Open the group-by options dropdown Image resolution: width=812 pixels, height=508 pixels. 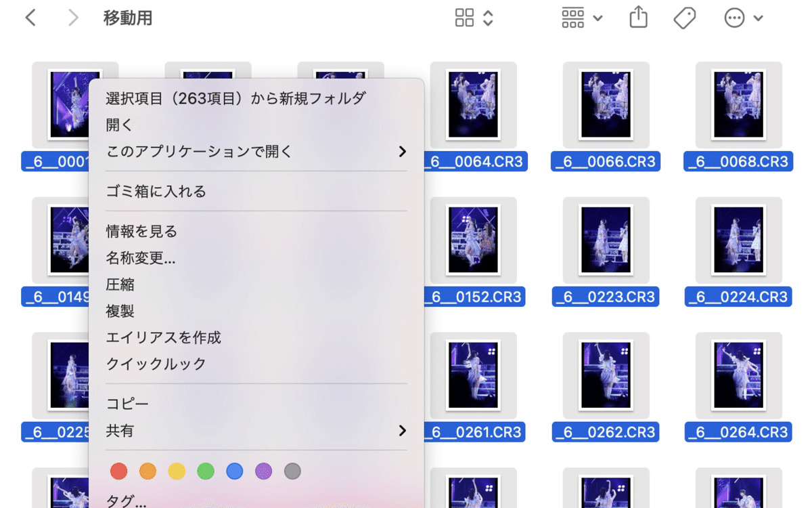click(582, 18)
